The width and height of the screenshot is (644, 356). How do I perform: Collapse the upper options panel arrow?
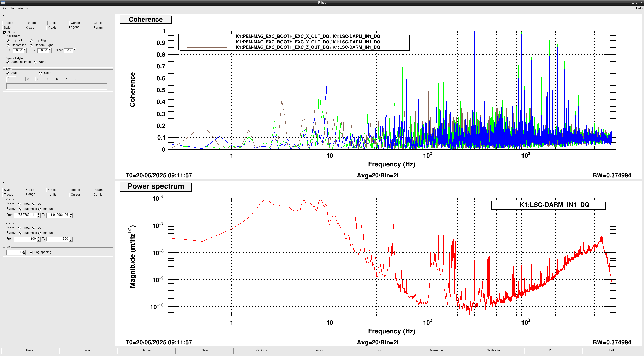tap(4, 16)
